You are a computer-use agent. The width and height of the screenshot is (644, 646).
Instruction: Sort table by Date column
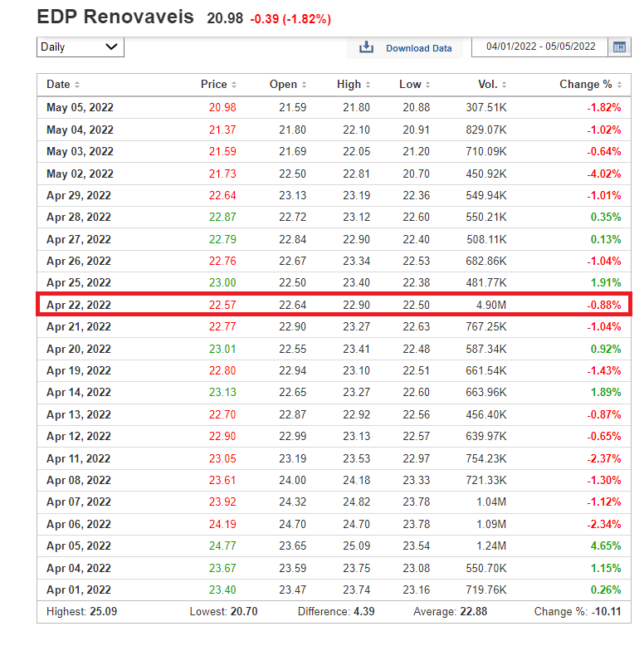tap(63, 85)
